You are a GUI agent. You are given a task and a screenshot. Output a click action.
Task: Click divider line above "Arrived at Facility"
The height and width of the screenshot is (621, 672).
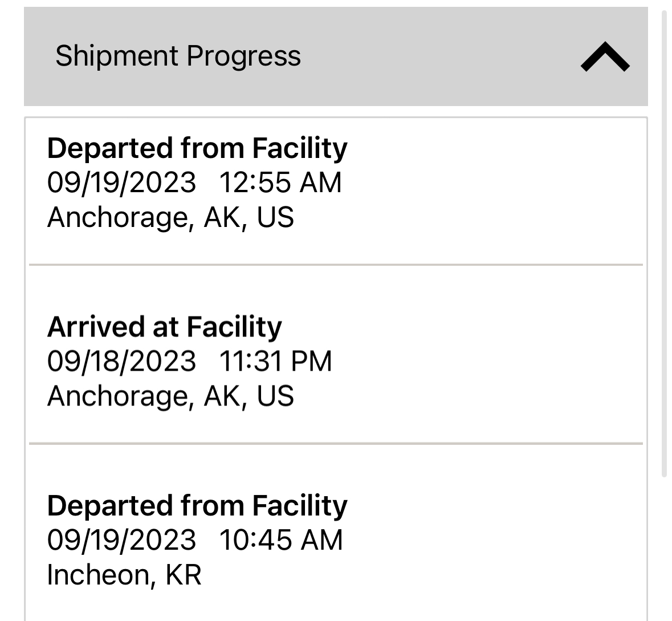336,265
